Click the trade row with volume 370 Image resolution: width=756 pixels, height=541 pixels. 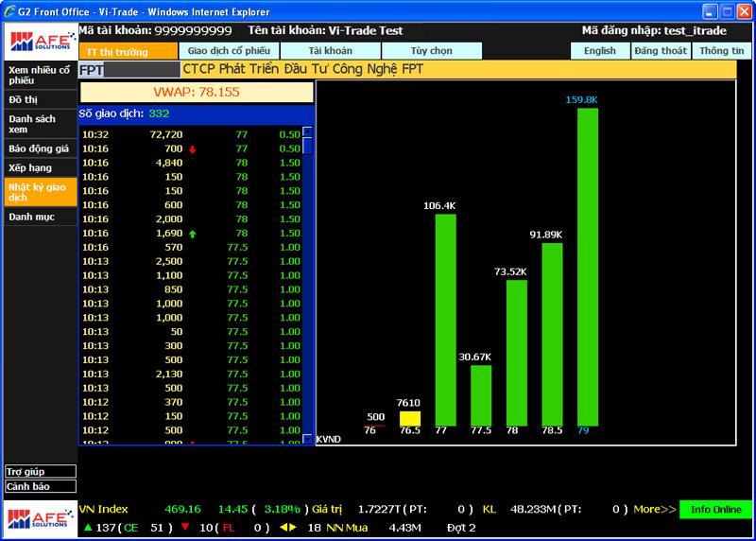(191, 402)
